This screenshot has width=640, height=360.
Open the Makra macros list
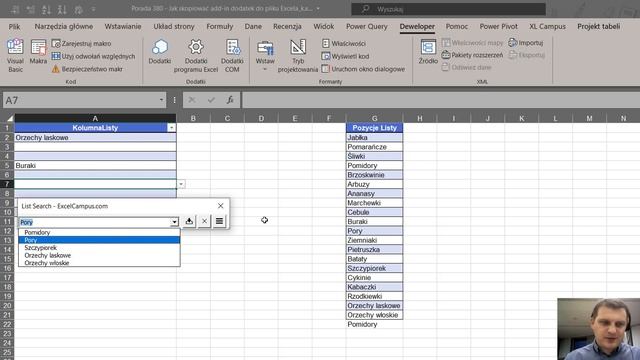(38, 51)
